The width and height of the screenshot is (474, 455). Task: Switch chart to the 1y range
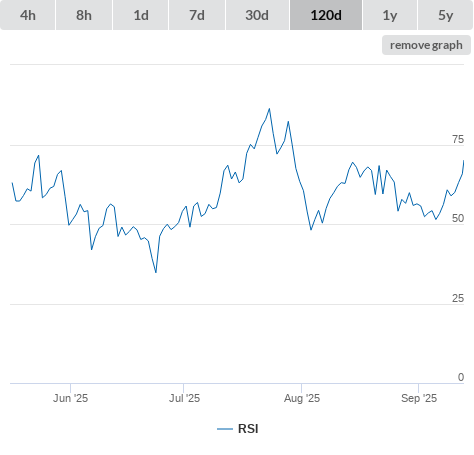click(390, 15)
